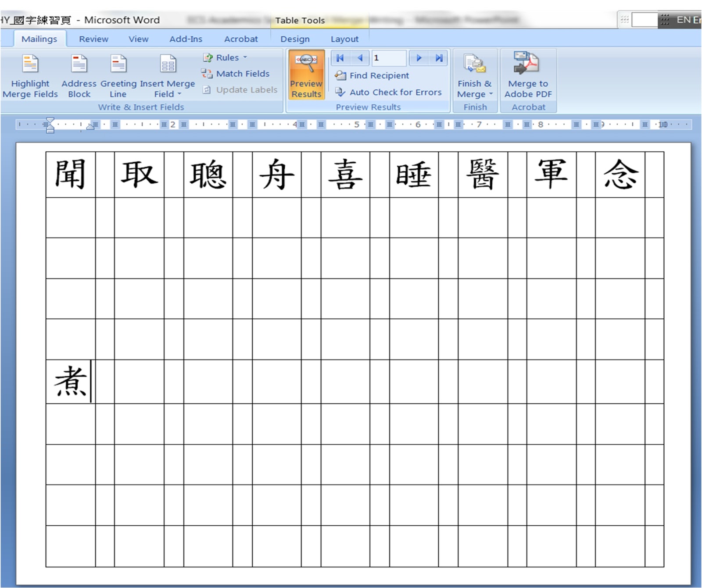Click the Finish & Merge icon
This screenshot has height=588, width=702.
click(474, 64)
